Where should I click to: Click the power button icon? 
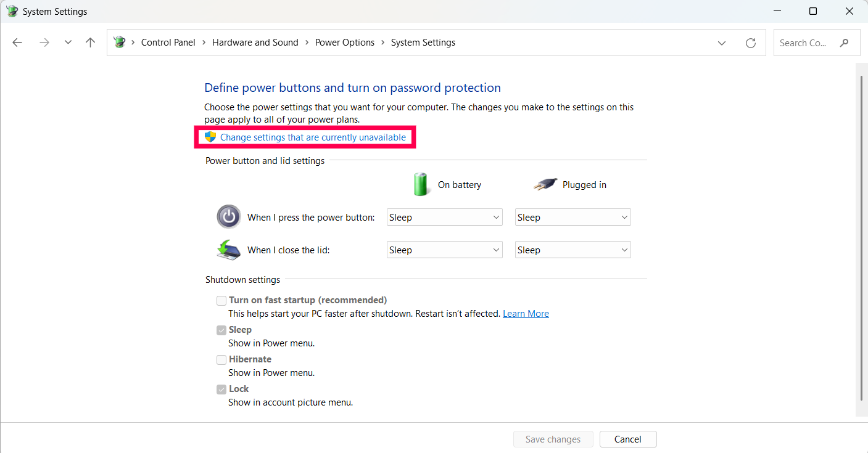pyautogui.click(x=229, y=217)
